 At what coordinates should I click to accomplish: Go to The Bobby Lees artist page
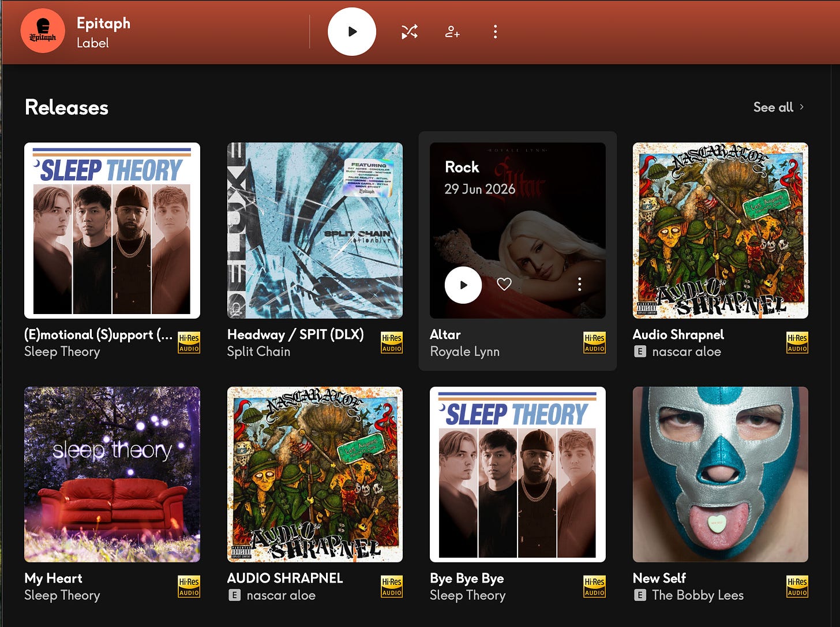coord(698,595)
